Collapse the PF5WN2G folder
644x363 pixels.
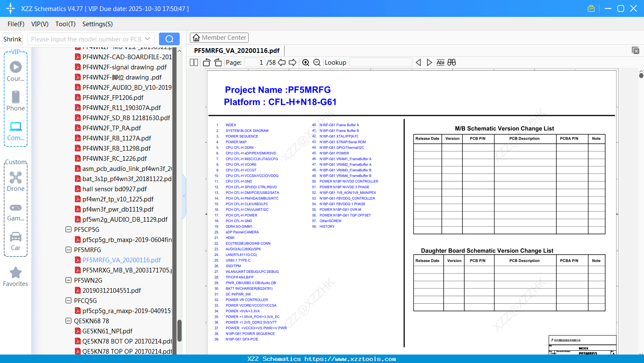tap(69, 280)
